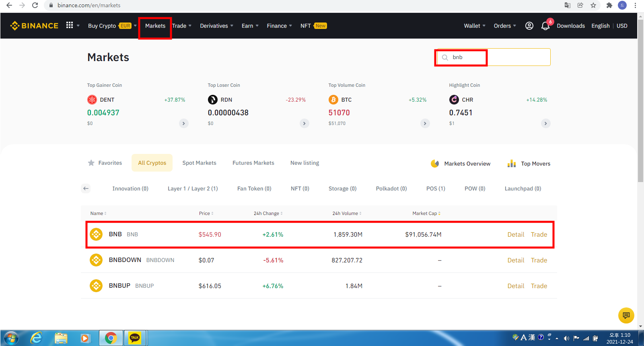
Task: Open the chat support bubble icon
Action: click(x=626, y=315)
